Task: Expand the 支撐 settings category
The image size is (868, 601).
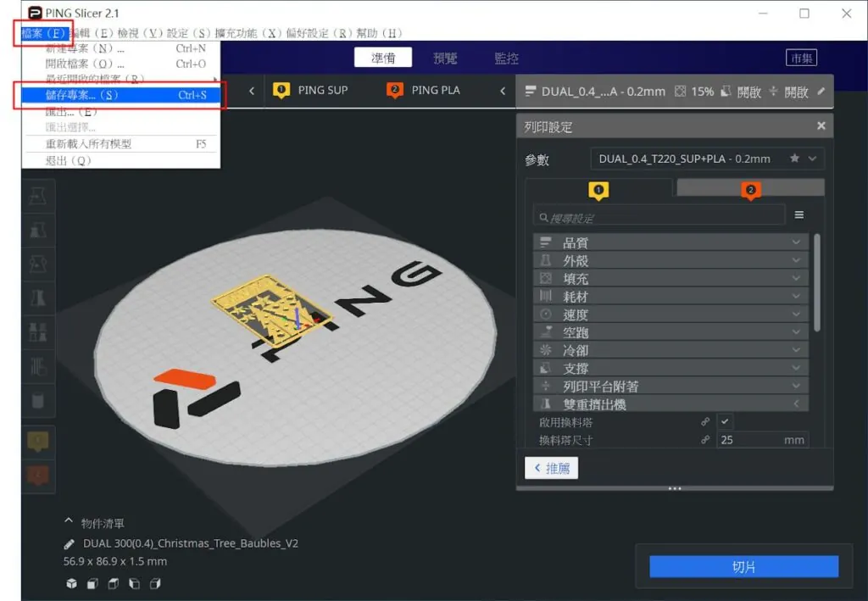Action: (670, 368)
